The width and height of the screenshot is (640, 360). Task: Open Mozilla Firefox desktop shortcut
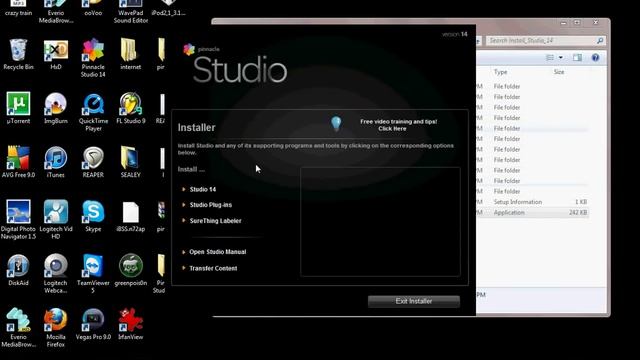(x=56, y=327)
